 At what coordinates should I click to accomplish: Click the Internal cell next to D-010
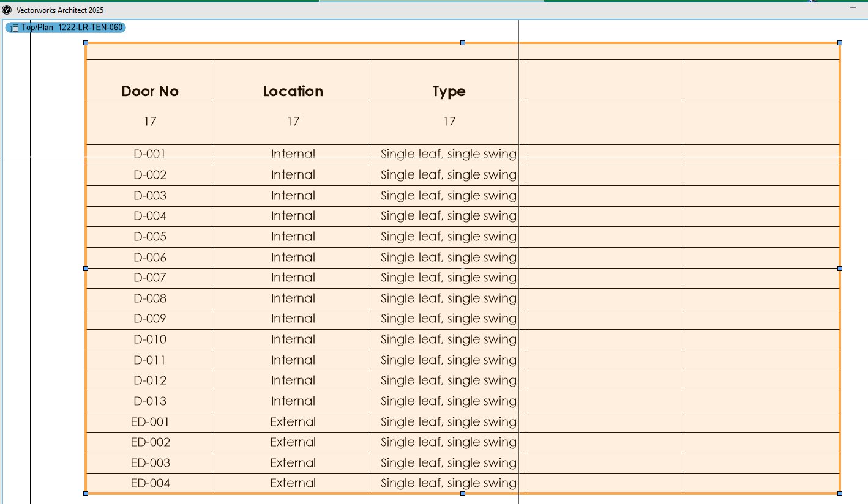click(293, 339)
